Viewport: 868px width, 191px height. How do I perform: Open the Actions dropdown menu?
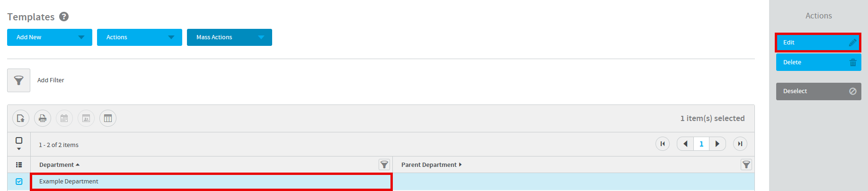click(140, 37)
